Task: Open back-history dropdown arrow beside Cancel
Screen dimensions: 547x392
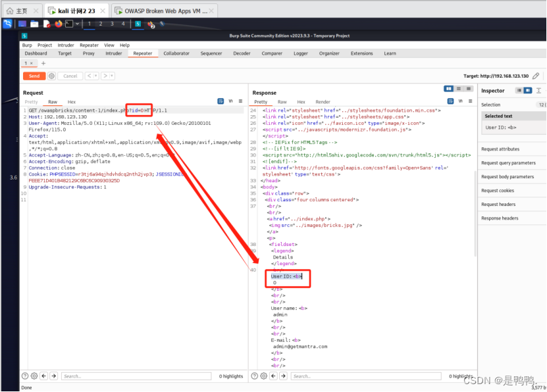Action: (96, 76)
